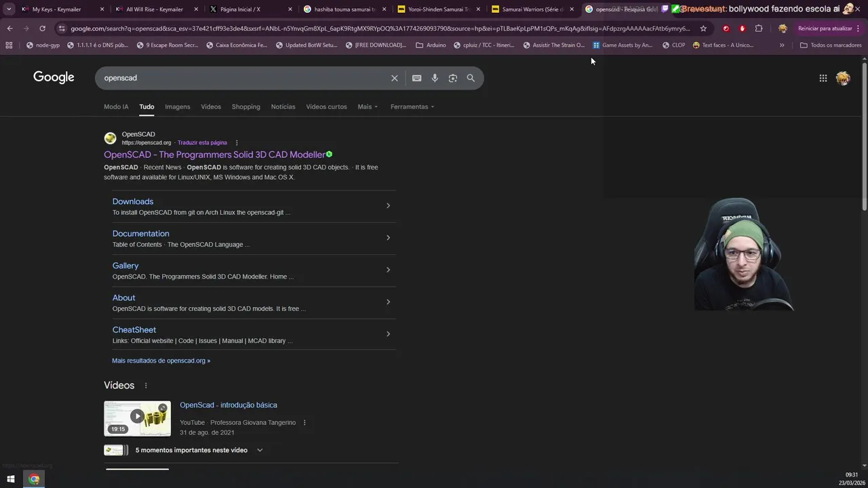868x488 pixels.
Task: Open the tab search dropdown arrow
Action: 9,9
